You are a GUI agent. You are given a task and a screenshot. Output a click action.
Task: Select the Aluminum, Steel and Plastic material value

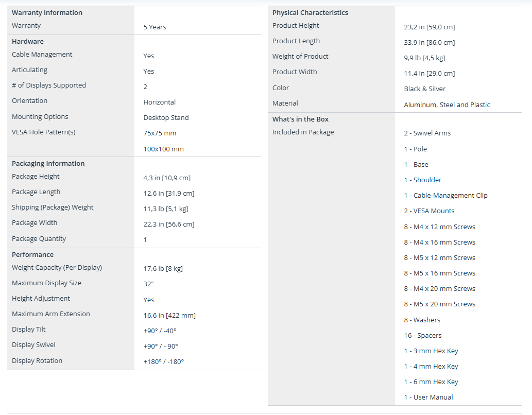tap(447, 105)
